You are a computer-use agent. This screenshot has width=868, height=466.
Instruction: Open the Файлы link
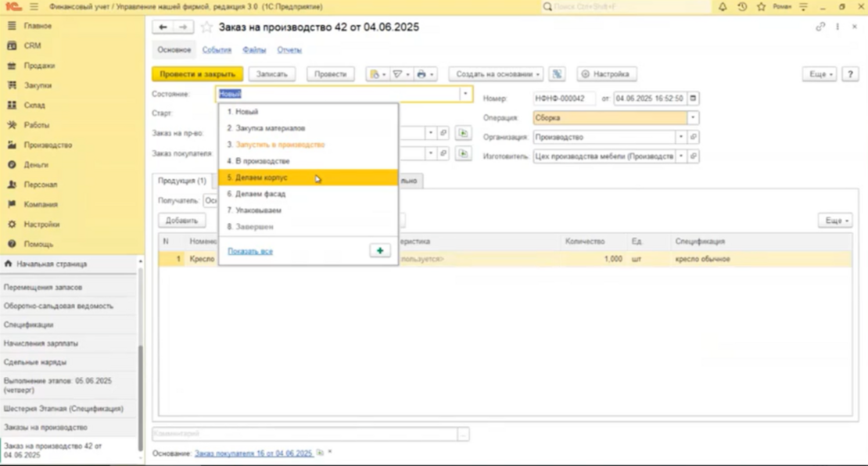(x=254, y=50)
